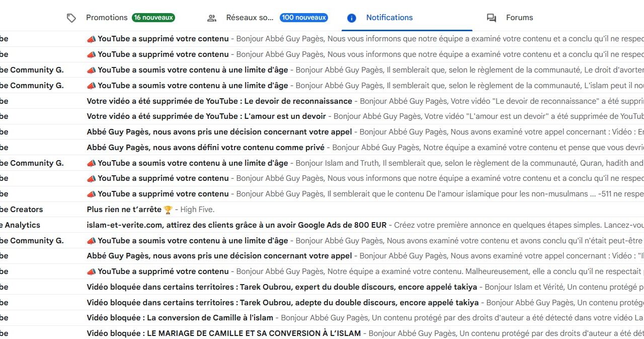Viewport: 644px width, 339px height.
Task: Switch to the Promotions tab
Action: point(121,18)
